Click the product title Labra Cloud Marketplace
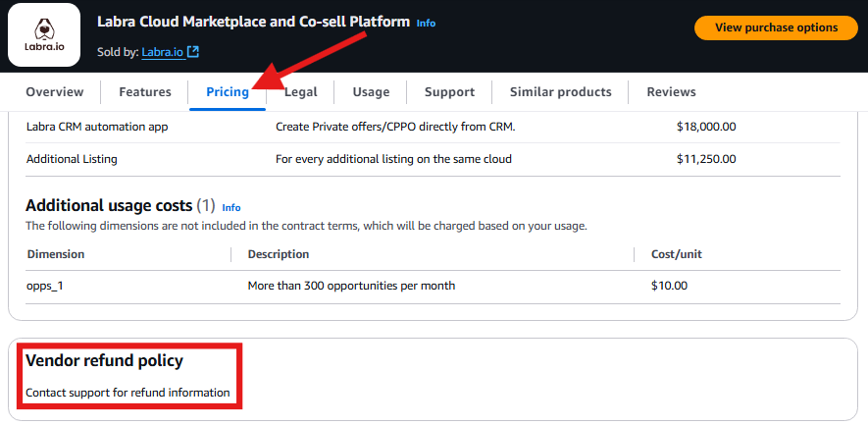 [x=254, y=22]
